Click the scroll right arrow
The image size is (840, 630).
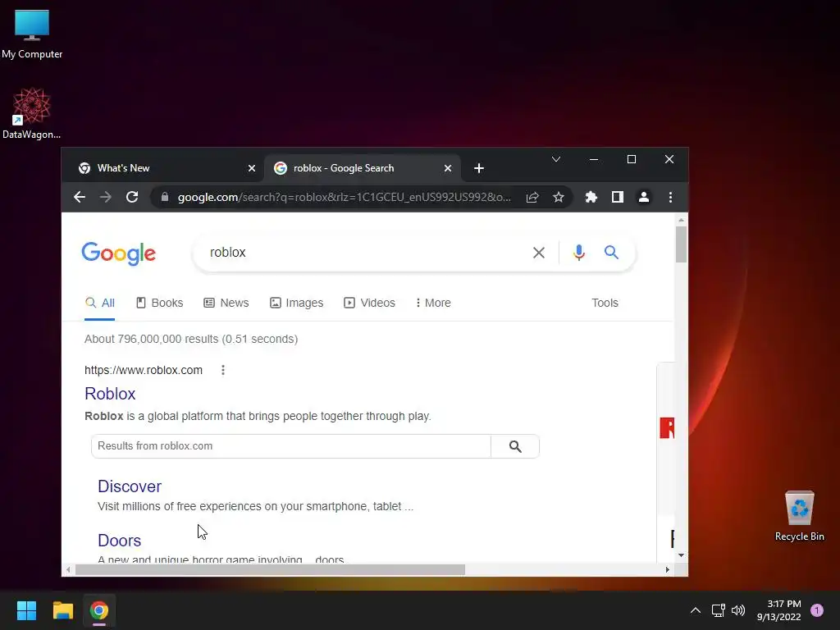(x=668, y=570)
